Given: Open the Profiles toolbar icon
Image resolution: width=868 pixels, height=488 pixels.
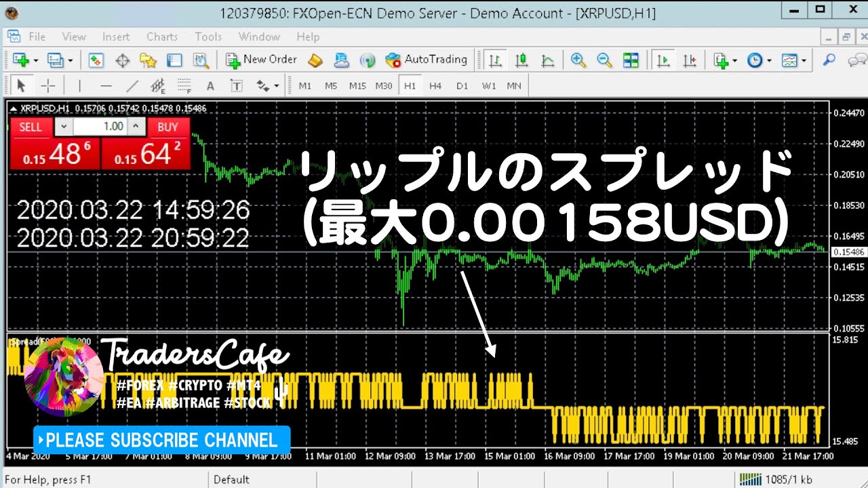Looking at the screenshot, I should [x=54, y=60].
